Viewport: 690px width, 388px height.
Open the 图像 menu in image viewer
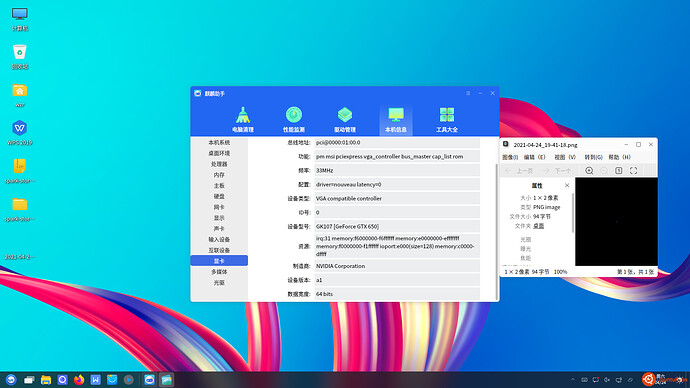(x=510, y=157)
